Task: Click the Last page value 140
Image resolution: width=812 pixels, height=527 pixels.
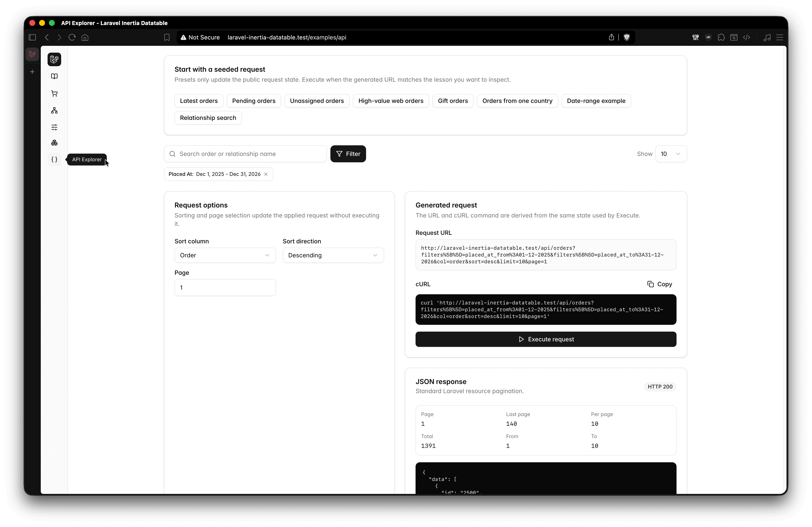Action: (511, 424)
